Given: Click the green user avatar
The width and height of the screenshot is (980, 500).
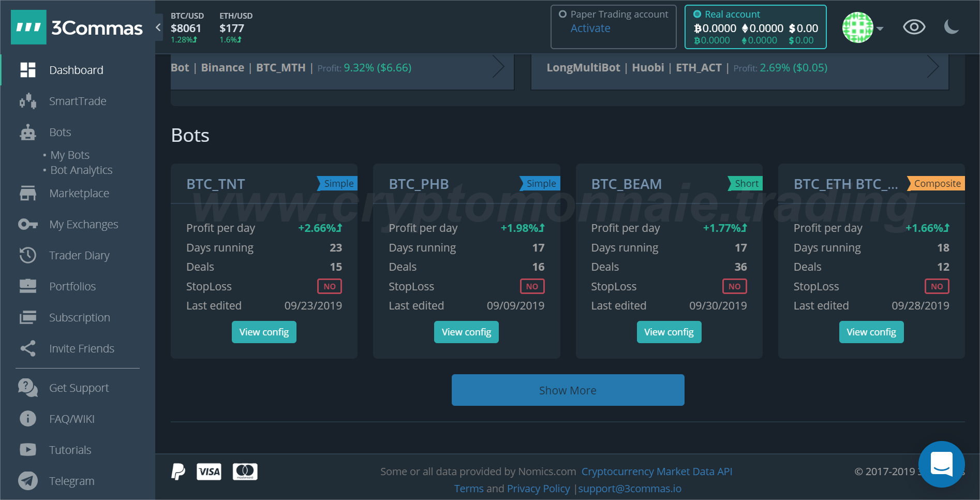Looking at the screenshot, I should (858, 27).
